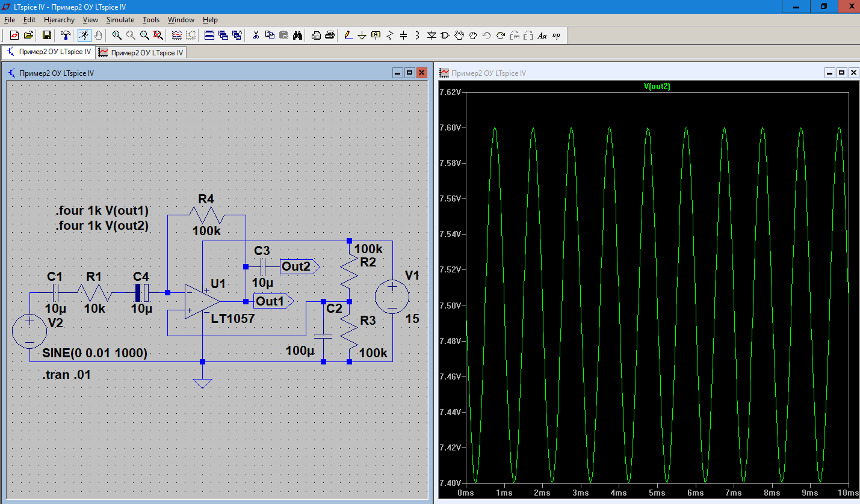Click the Run simulation icon

(84, 35)
